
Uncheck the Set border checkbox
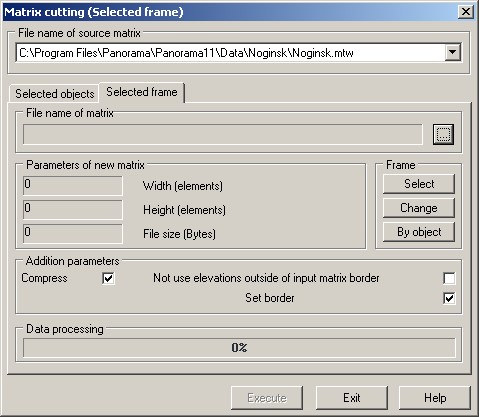pyautogui.click(x=449, y=298)
